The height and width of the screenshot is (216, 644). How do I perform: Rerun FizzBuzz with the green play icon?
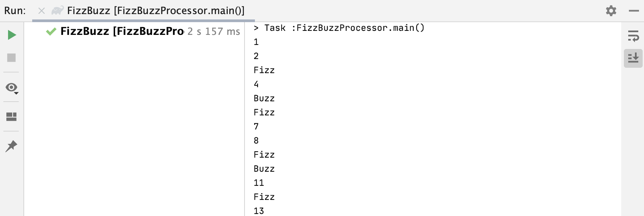(x=12, y=35)
